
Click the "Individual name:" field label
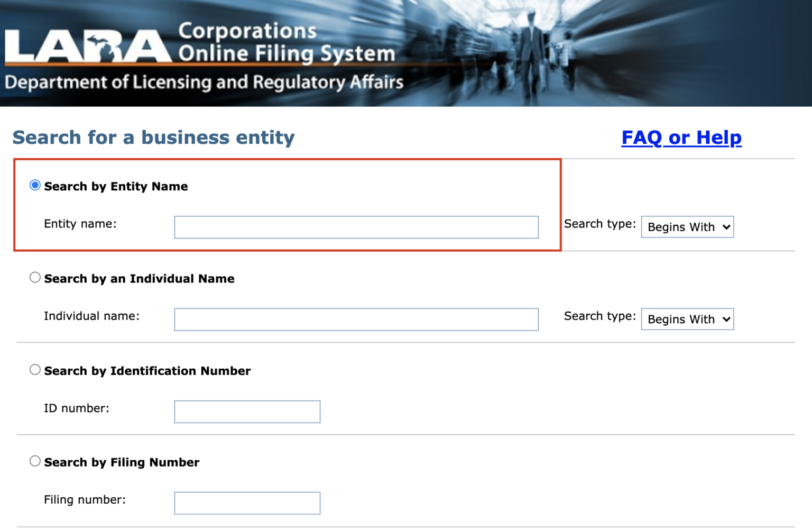(x=91, y=316)
